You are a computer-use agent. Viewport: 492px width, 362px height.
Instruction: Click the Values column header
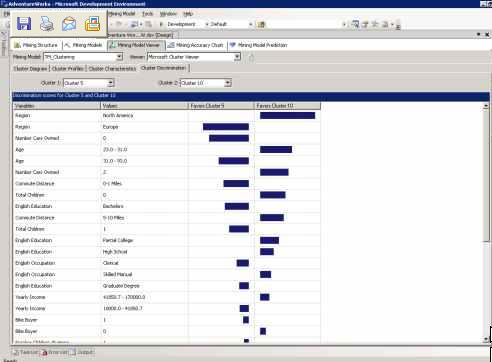(144, 106)
